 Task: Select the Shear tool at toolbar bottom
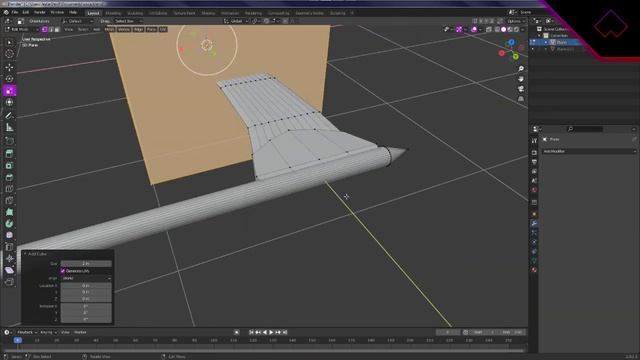coord(9,270)
